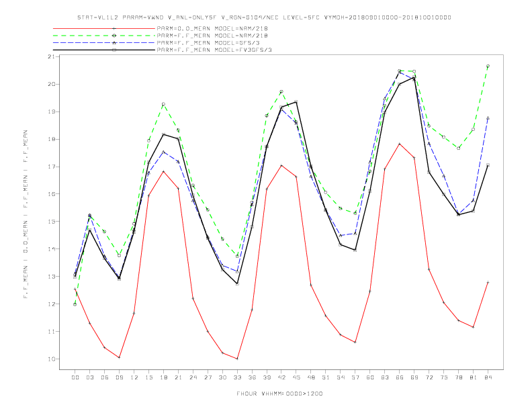Click the vertical y-axis title F.F_MEAN | O.O_MEAN
The height and width of the screenshot is (411, 532).
(26, 214)
